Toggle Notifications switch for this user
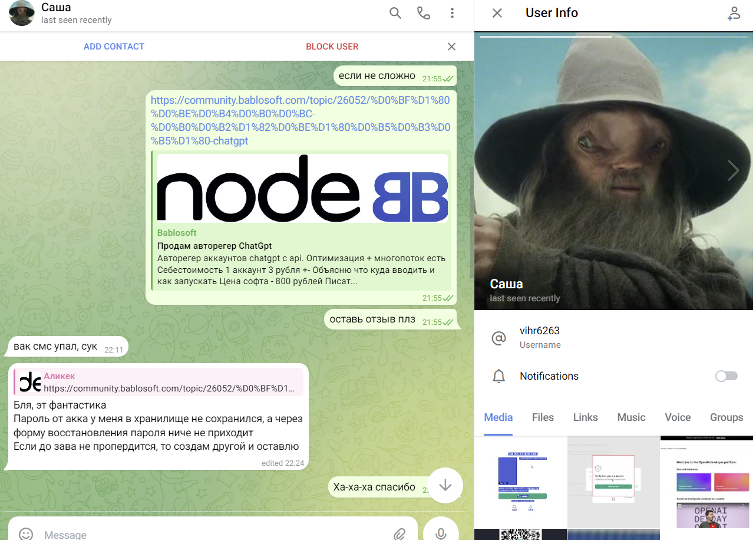The image size is (756, 540). point(726,376)
